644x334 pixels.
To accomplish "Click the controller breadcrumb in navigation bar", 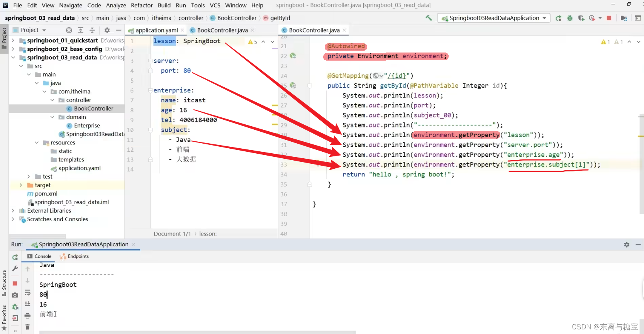I will point(191,18).
